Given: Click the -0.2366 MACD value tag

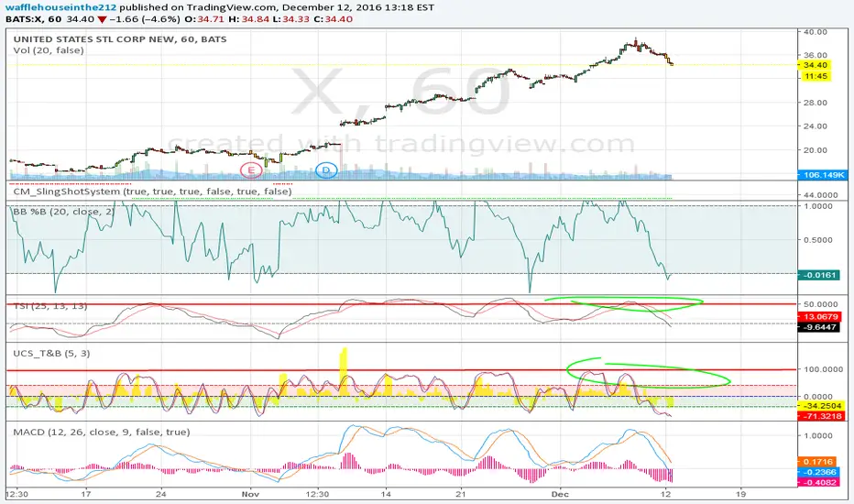Looking at the screenshot, I should click(818, 473).
